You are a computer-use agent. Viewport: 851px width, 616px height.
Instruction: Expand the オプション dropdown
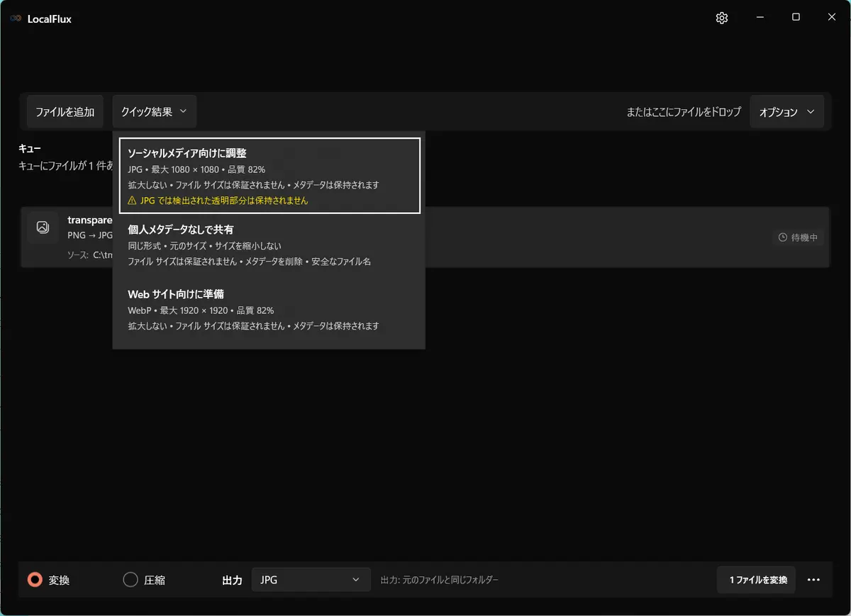[786, 112]
